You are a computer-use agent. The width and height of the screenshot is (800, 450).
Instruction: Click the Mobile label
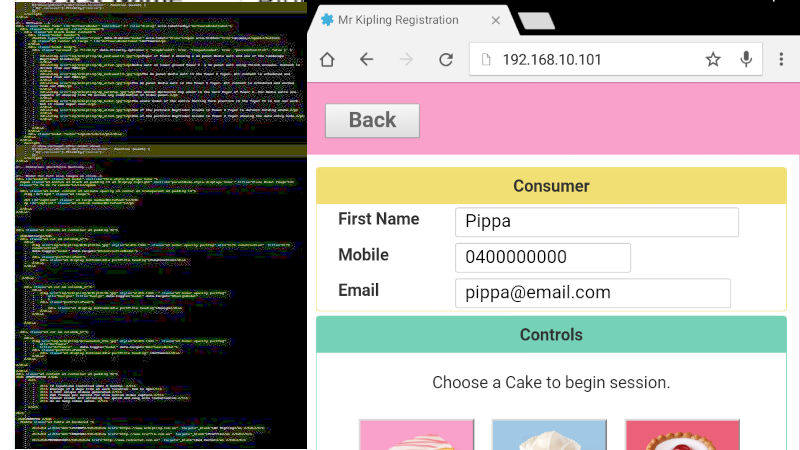[x=363, y=255]
